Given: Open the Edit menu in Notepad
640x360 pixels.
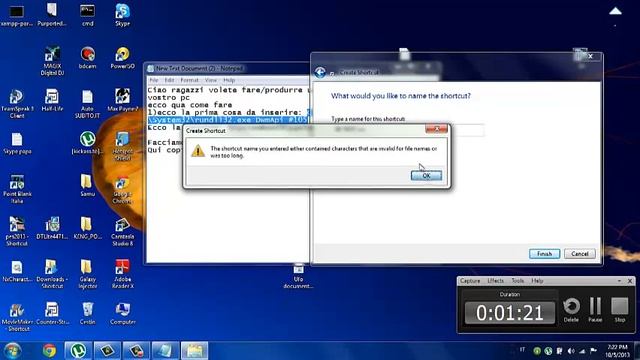Looking at the screenshot, I should tap(169, 80).
